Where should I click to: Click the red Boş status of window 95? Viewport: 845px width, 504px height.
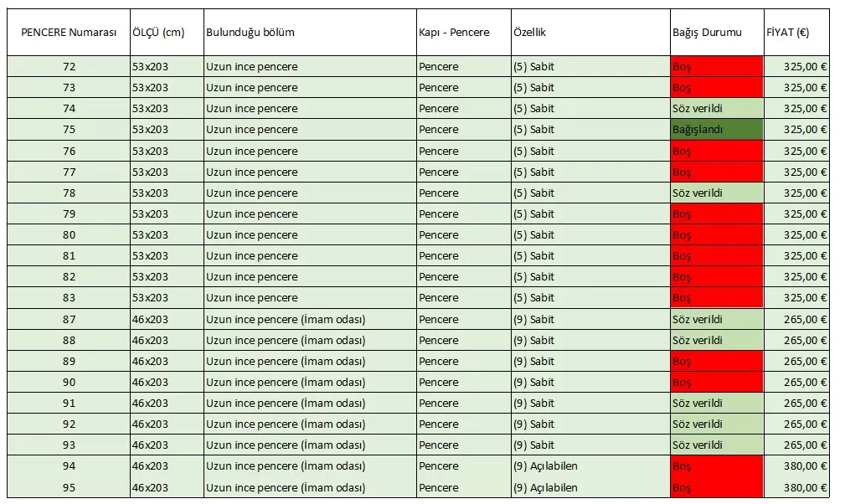(716, 487)
